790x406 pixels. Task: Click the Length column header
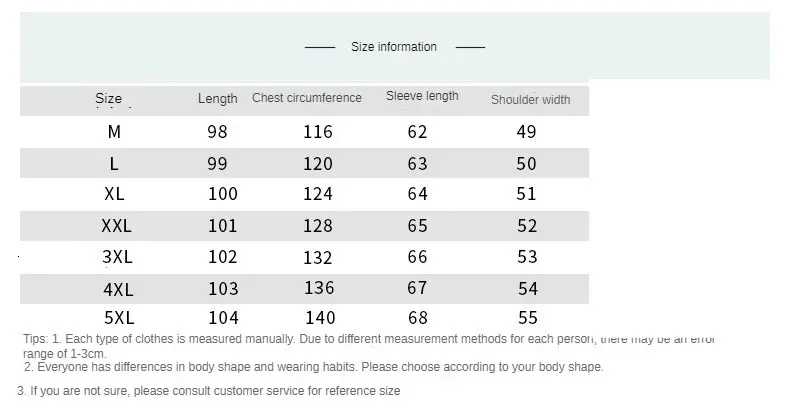tap(218, 98)
